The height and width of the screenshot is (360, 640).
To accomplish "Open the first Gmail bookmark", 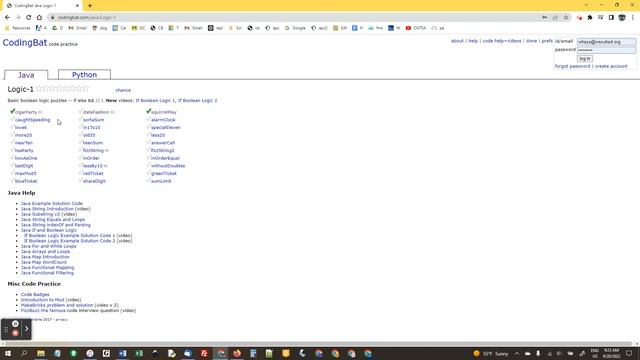I will click(x=78, y=28).
